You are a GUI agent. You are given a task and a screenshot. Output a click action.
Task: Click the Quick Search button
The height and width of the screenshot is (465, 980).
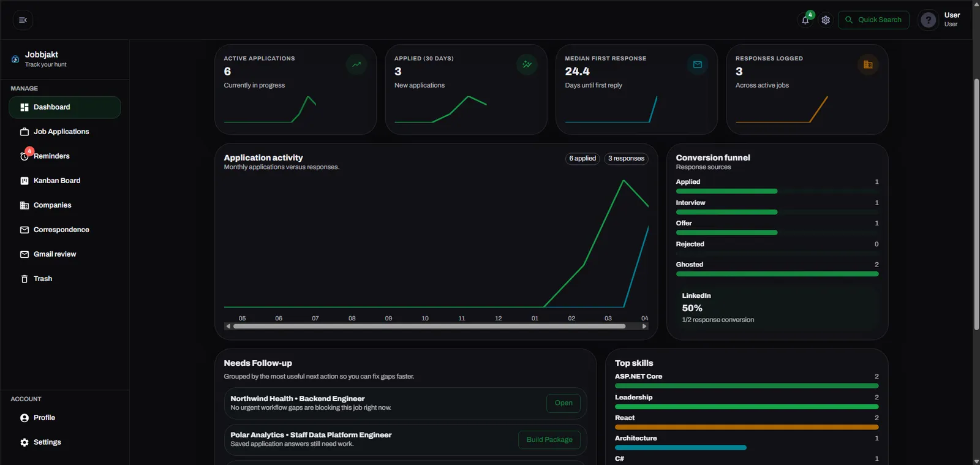pos(873,20)
